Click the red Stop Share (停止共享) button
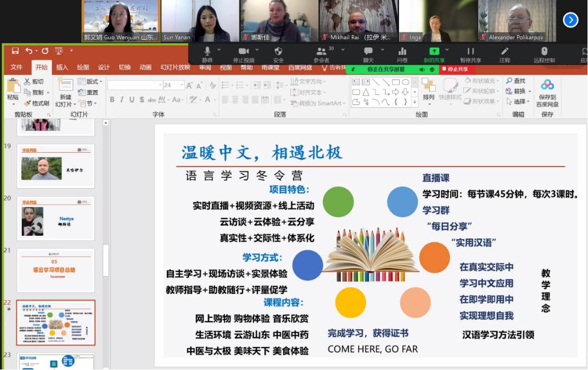The width and height of the screenshot is (588, 370). (x=456, y=69)
